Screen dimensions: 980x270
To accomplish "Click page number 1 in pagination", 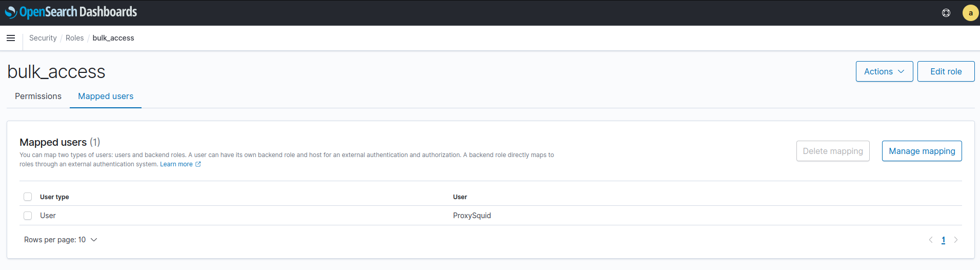I will pyautogui.click(x=944, y=240).
